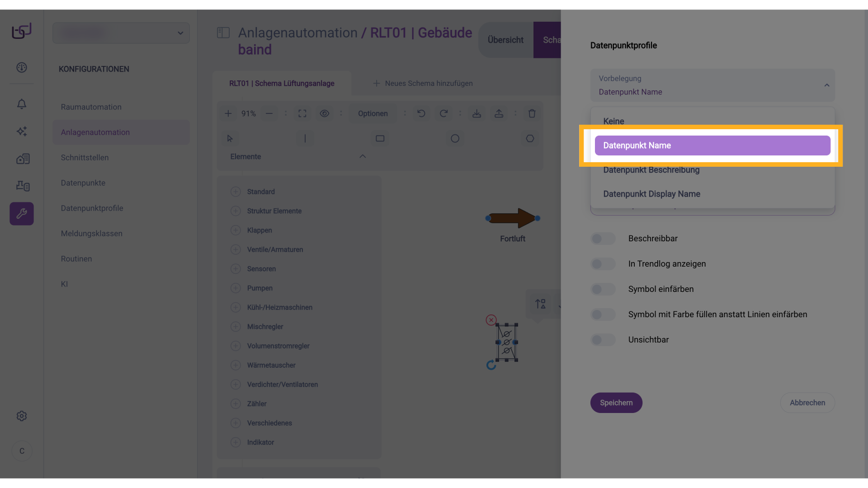Viewport: 868px width, 488px height.
Task: Switch to the Übersicht tab
Action: [505, 40]
